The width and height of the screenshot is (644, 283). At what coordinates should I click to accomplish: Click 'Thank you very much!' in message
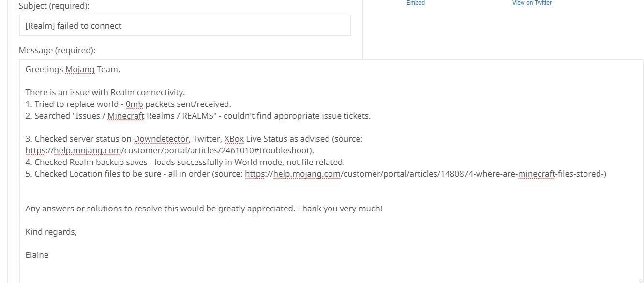pyautogui.click(x=340, y=209)
